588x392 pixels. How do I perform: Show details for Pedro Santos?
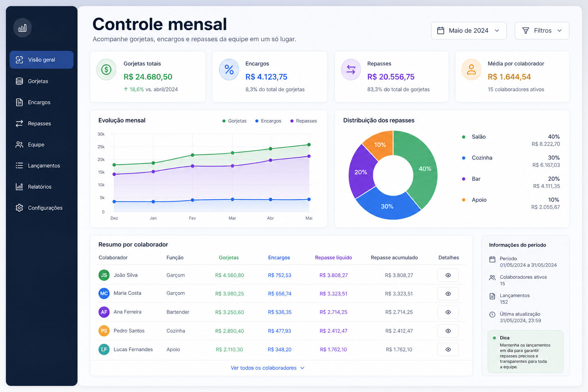448,331
